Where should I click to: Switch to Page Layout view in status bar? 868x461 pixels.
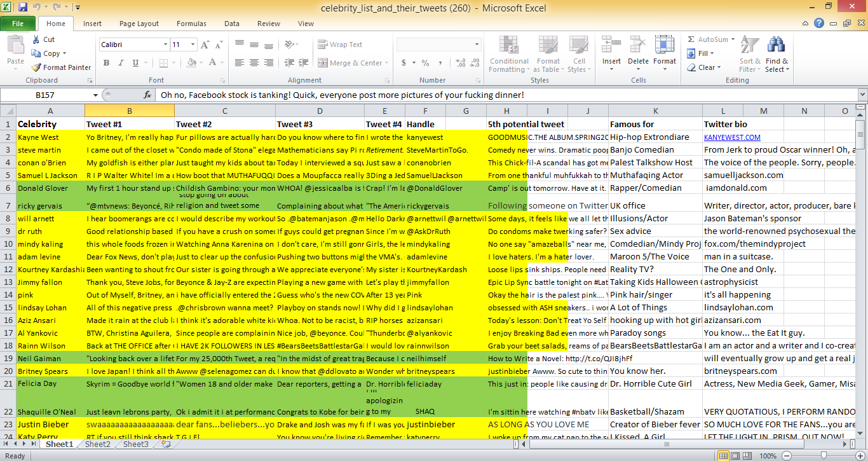coord(736,455)
